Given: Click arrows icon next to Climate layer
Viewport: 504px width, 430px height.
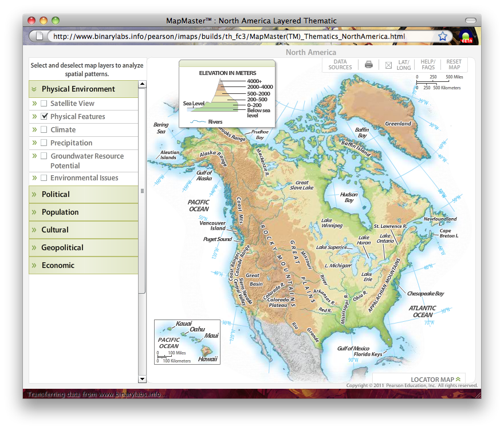Looking at the screenshot, I should pyautogui.click(x=34, y=130).
